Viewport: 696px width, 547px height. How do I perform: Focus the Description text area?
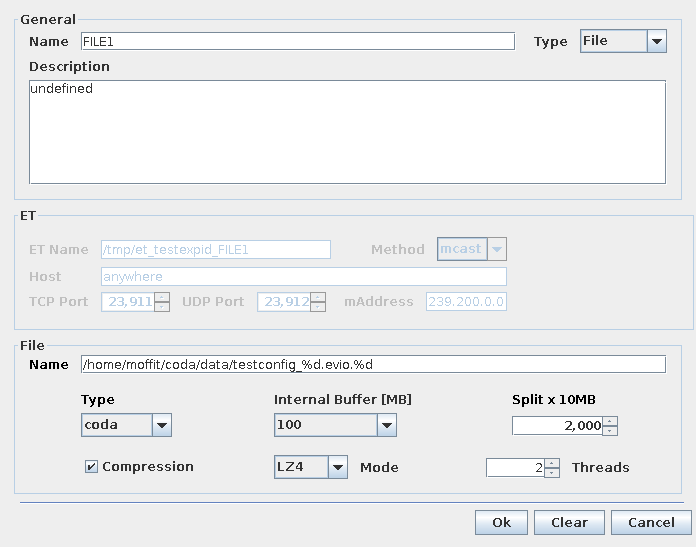pos(347,132)
